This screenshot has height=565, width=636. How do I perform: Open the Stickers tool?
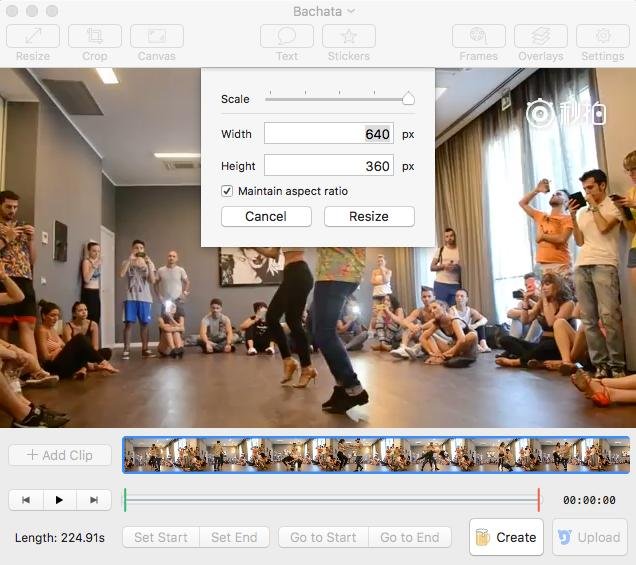pyautogui.click(x=349, y=36)
